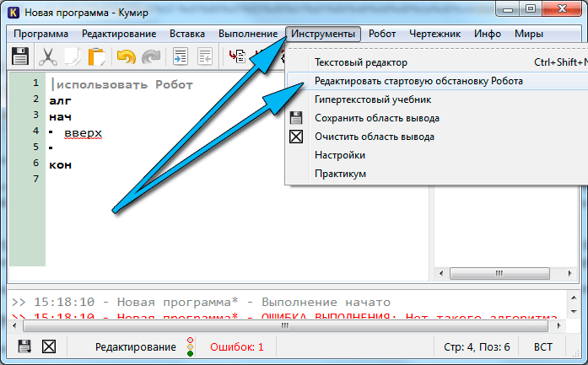Close the Кумир window

click(x=562, y=9)
